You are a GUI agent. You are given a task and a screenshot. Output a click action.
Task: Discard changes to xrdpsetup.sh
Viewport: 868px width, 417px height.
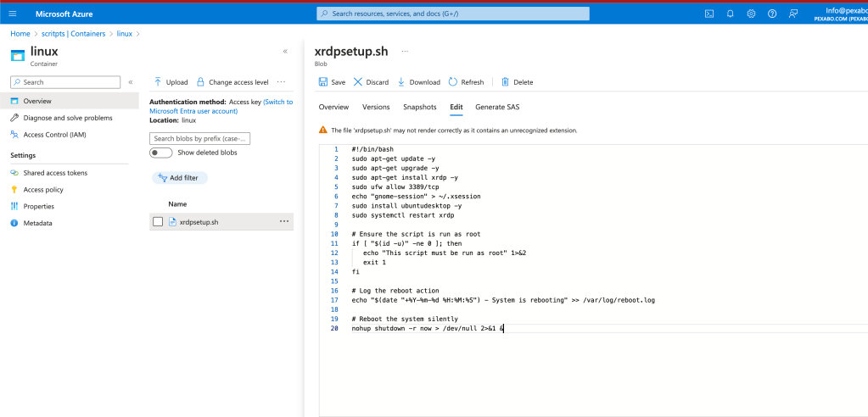pyautogui.click(x=371, y=82)
